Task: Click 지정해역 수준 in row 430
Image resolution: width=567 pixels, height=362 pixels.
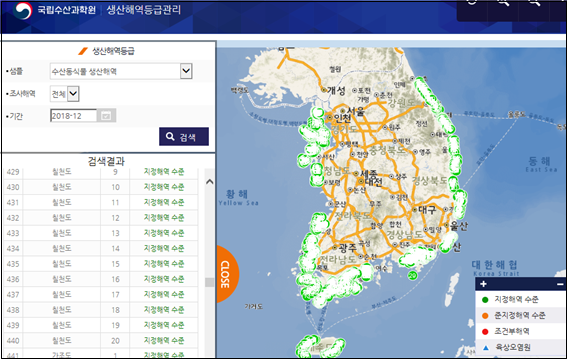Action: 164,187
